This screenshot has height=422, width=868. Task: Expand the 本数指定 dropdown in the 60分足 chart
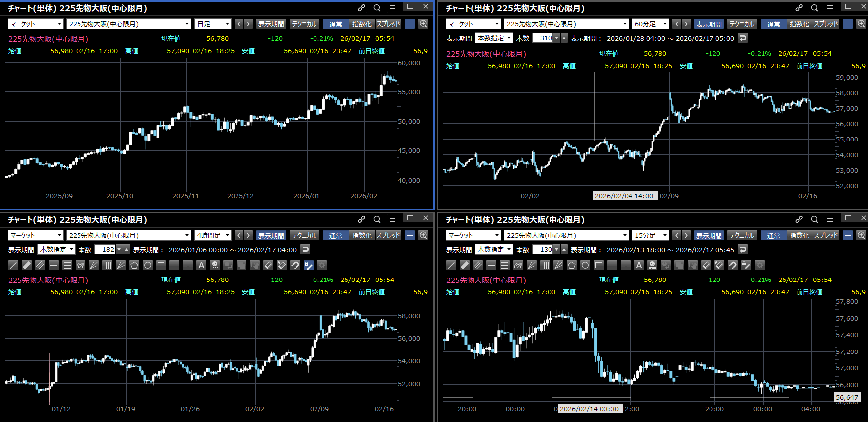(x=494, y=38)
